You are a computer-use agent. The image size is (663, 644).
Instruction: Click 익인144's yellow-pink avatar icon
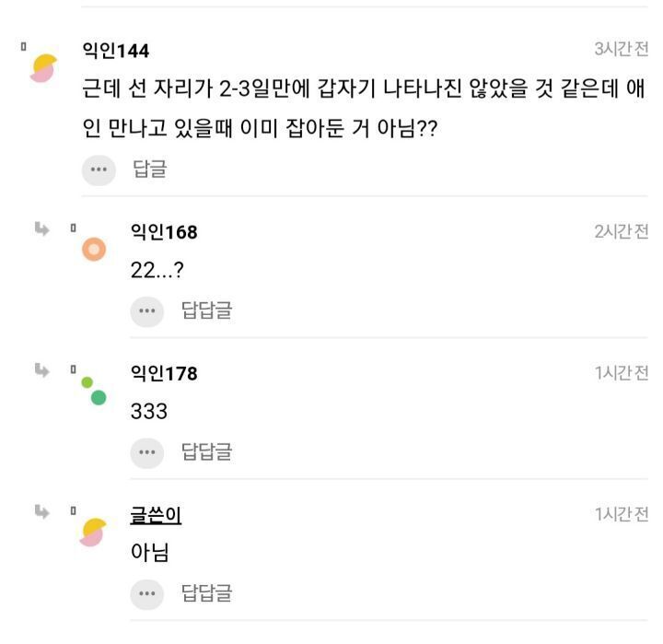click(x=43, y=67)
